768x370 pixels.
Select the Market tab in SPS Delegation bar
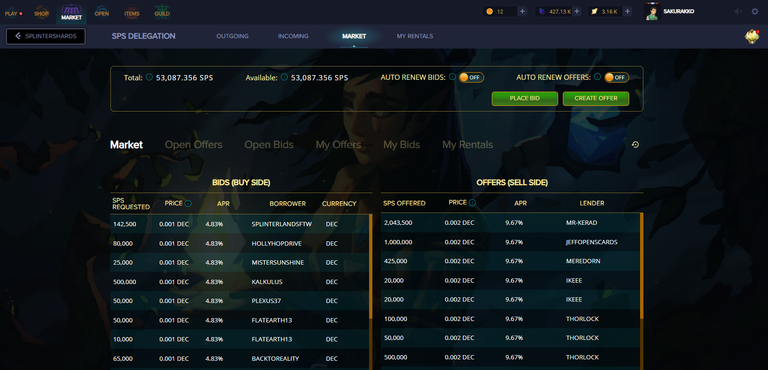coord(354,36)
